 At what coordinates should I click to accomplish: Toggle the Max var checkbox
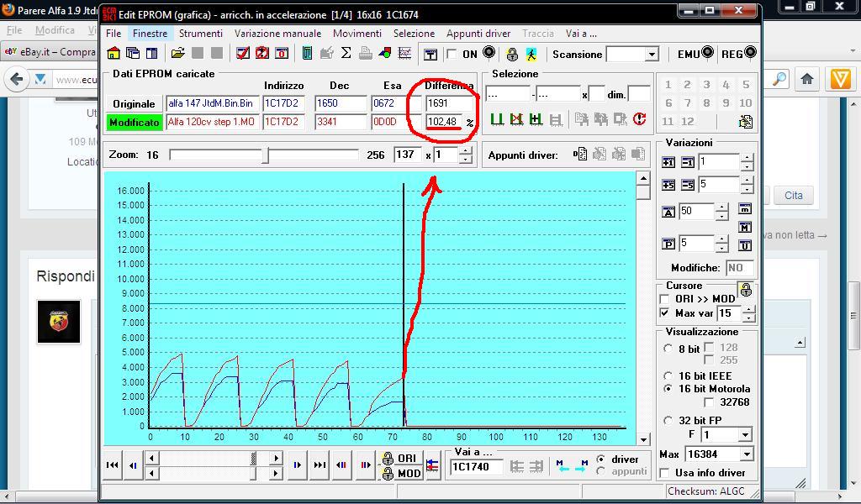click(664, 313)
